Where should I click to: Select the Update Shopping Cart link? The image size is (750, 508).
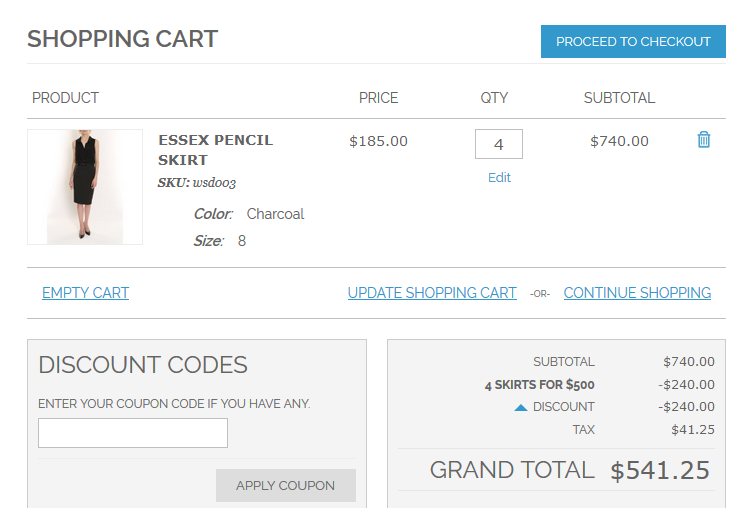tap(432, 293)
